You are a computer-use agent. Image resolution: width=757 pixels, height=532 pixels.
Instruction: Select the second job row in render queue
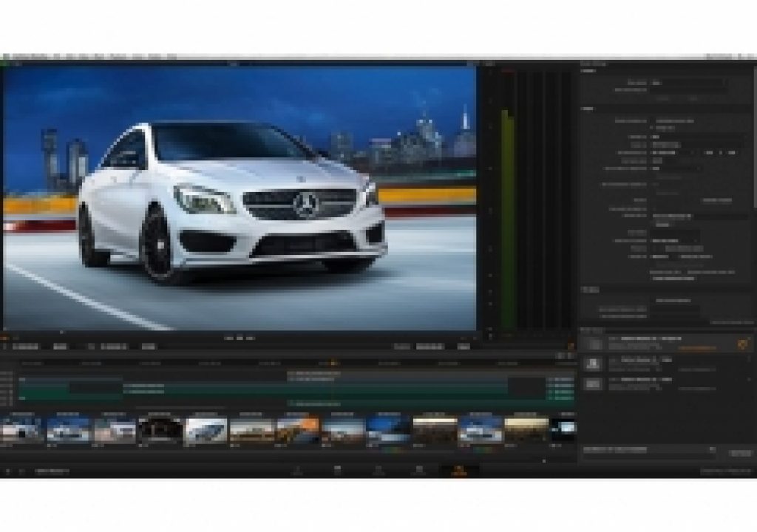click(x=666, y=364)
